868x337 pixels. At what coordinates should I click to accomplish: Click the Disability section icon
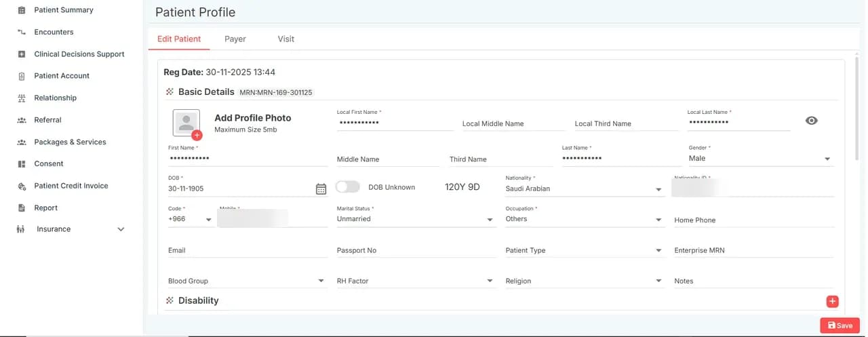pyautogui.click(x=170, y=300)
